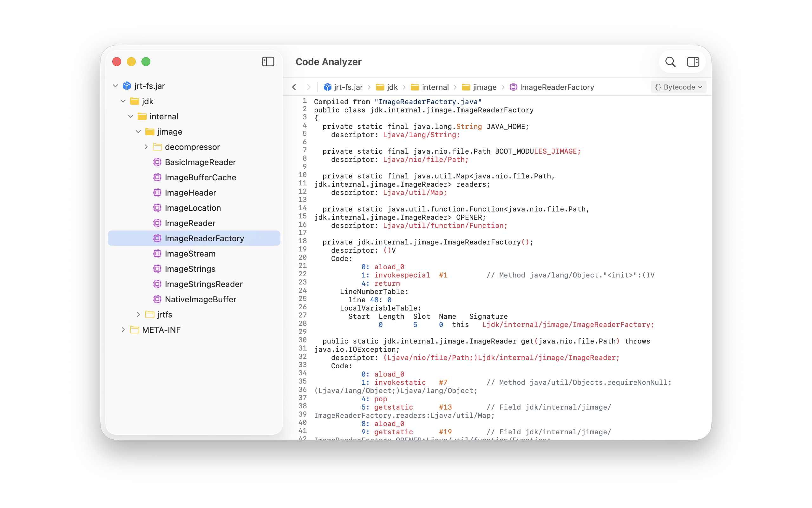812x508 pixels.
Task: Open ImageStrings in the tree
Action: pyautogui.click(x=190, y=269)
